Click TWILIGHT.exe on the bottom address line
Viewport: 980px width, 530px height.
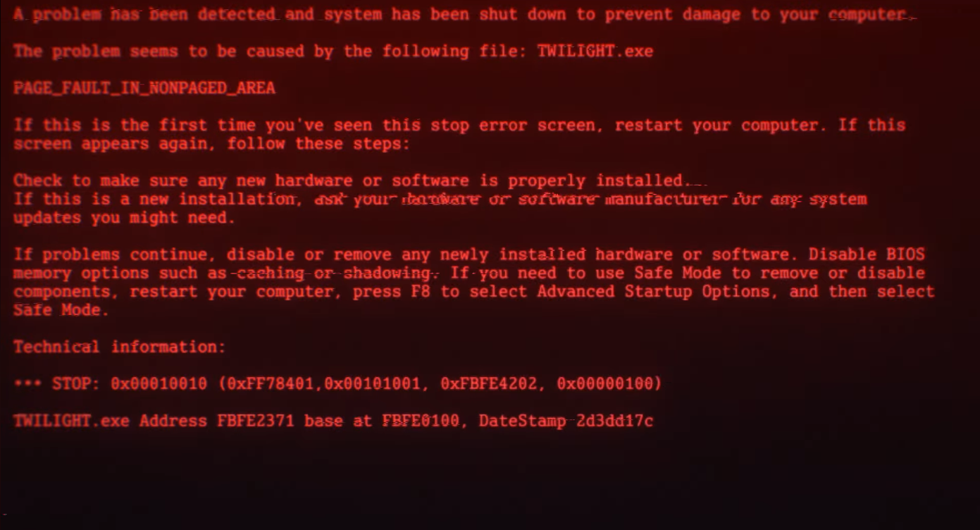pyautogui.click(x=71, y=421)
